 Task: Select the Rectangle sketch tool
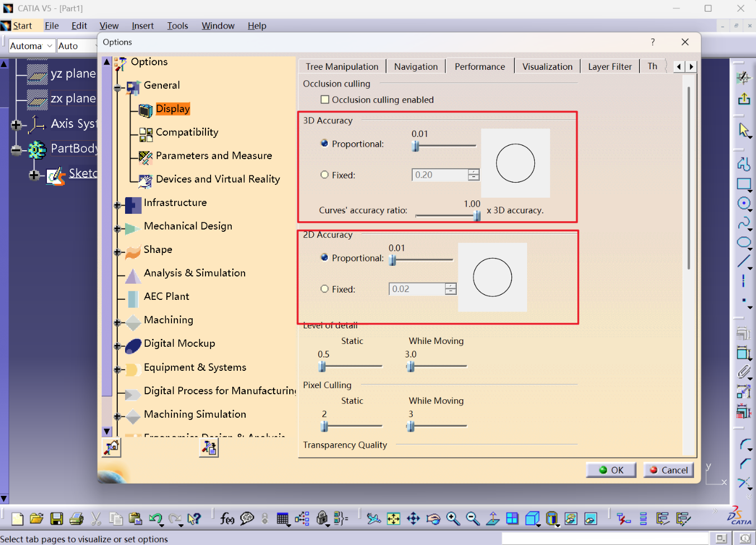click(x=744, y=184)
